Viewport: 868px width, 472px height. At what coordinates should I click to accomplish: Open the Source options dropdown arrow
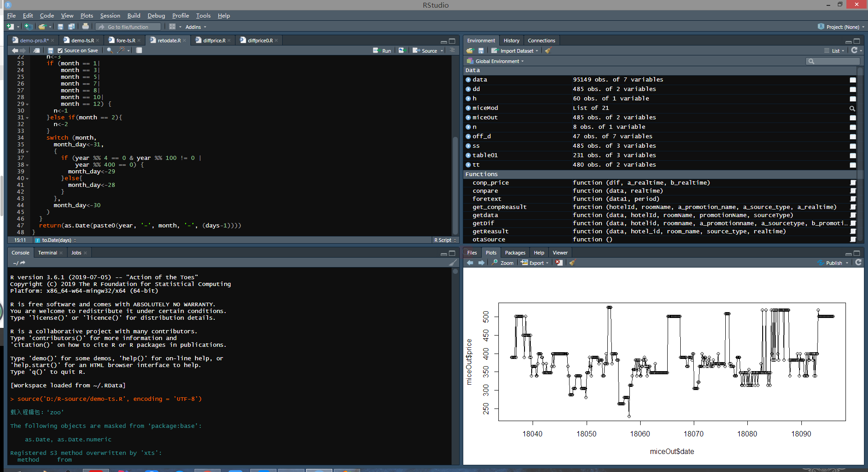point(442,51)
